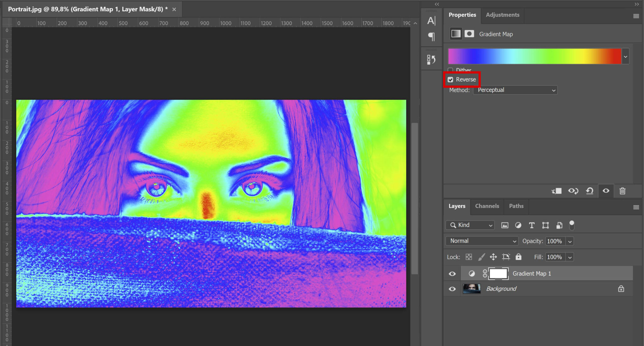Switch to the Adjustments tab
The width and height of the screenshot is (644, 346).
click(502, 14)
